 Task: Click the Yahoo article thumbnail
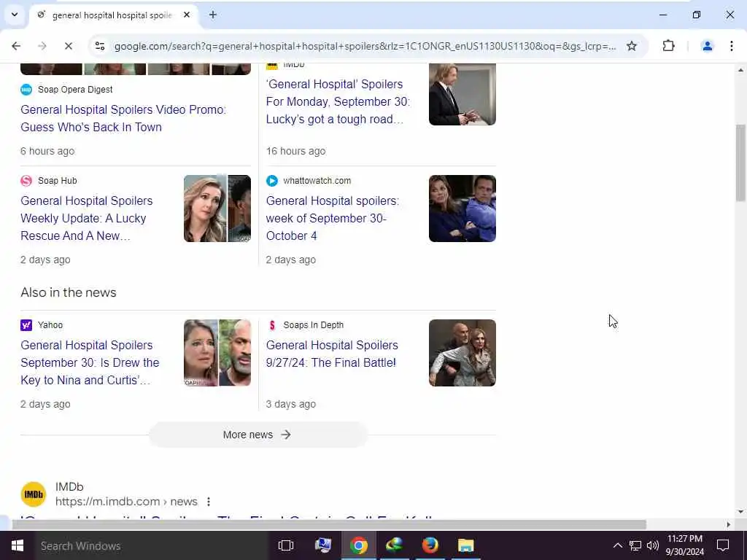[217, 353]
